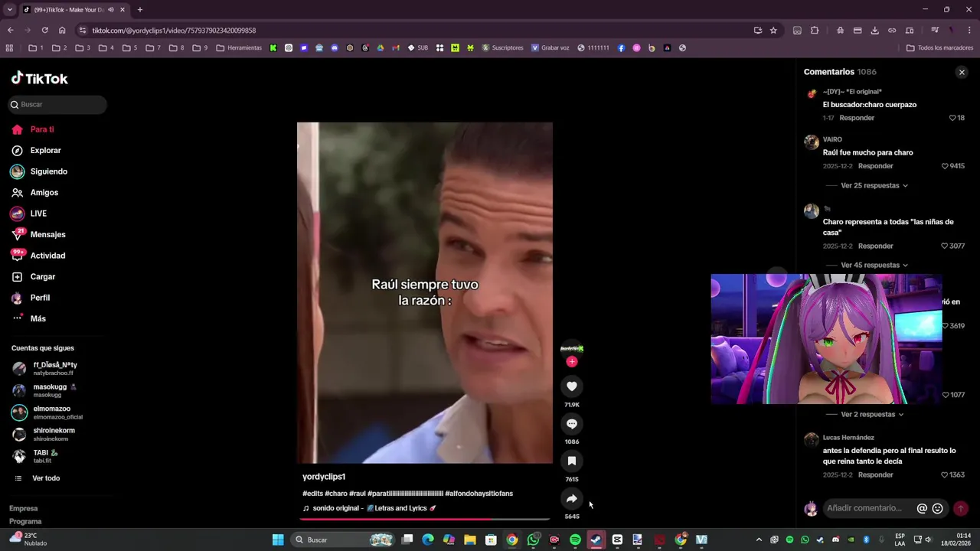Follow creator with the red plus button

(571, 361)
